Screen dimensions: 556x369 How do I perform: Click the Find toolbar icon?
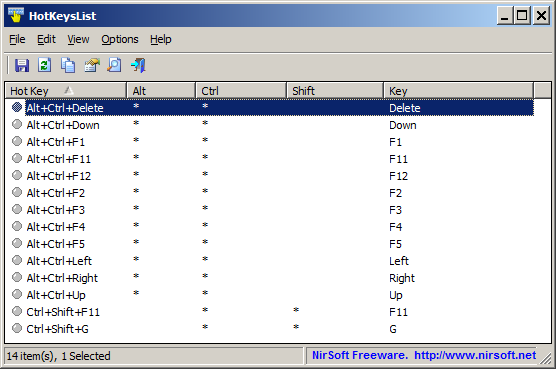[114, 66]
